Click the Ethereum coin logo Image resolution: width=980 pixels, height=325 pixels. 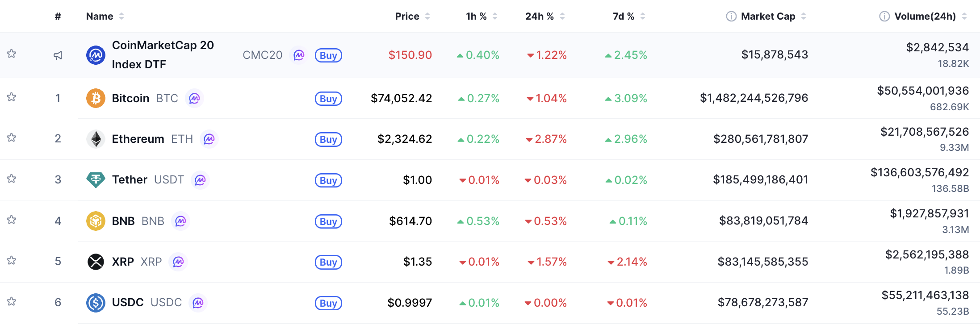(96, 139)
